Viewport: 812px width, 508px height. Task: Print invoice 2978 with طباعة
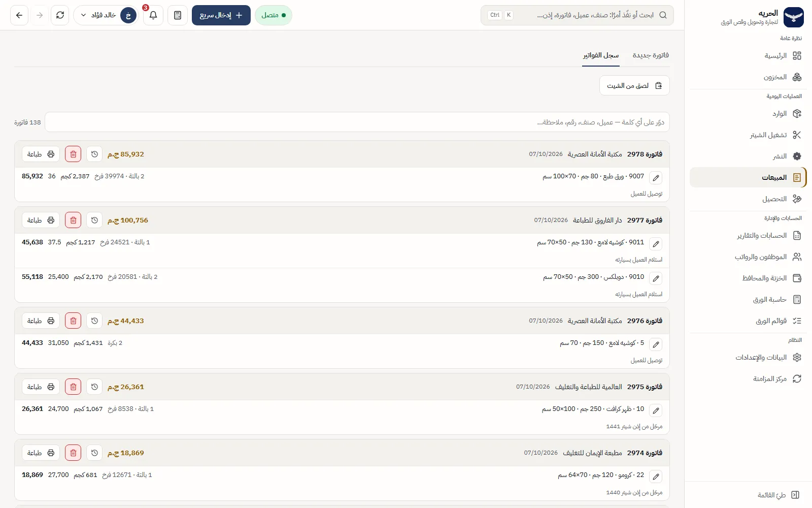[41, 154]
